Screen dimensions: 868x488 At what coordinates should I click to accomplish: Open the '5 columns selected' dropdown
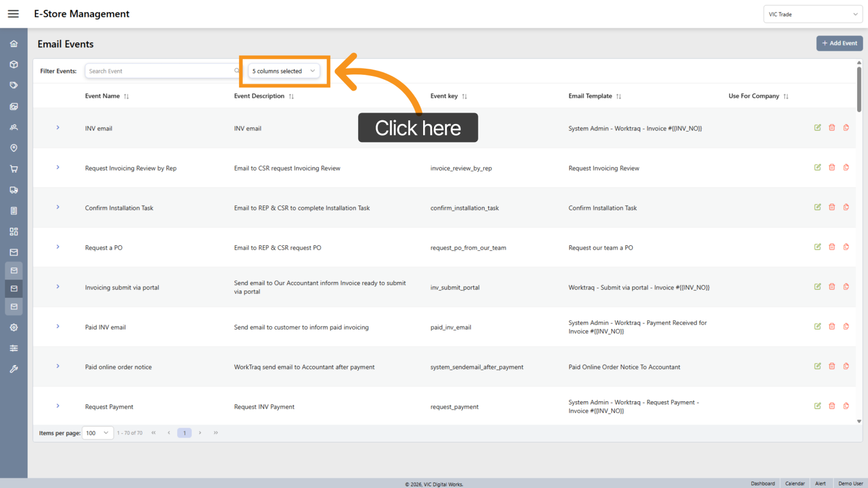[x=284, y=71]
